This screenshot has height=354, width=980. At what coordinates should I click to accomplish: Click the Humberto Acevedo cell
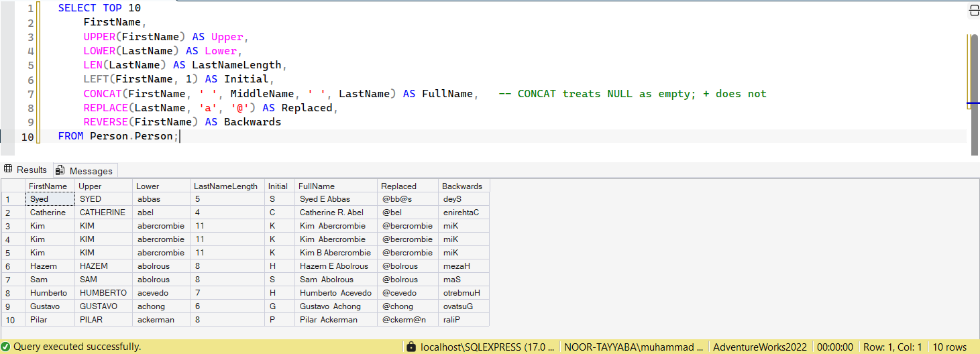(x=336, y=293)
